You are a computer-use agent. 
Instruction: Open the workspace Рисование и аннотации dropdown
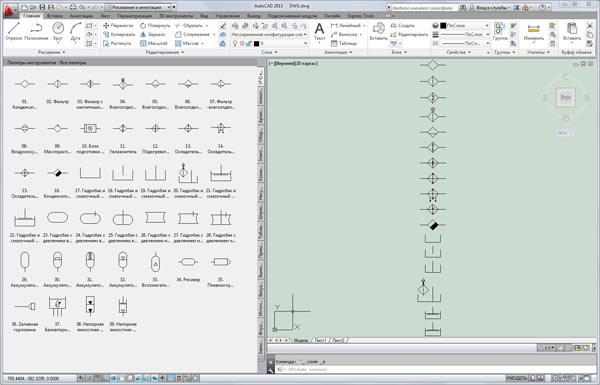(x=138, y=7)
